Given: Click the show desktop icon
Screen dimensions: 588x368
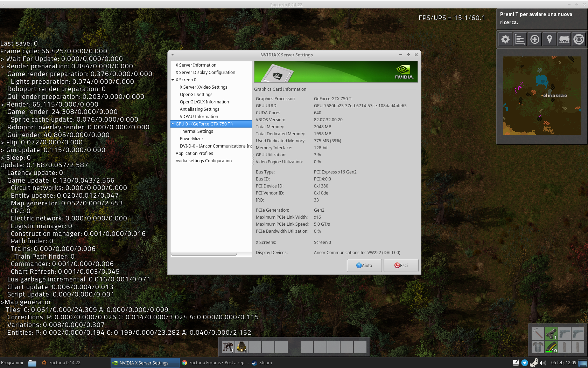Looking at the screenshot, I should coord(583,363).
